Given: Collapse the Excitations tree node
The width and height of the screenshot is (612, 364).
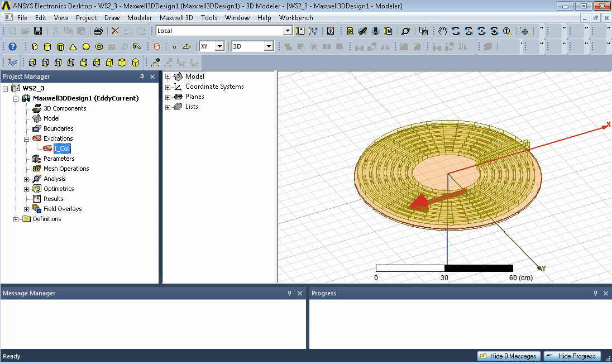Looking at the screenshot, I should 27,139.
